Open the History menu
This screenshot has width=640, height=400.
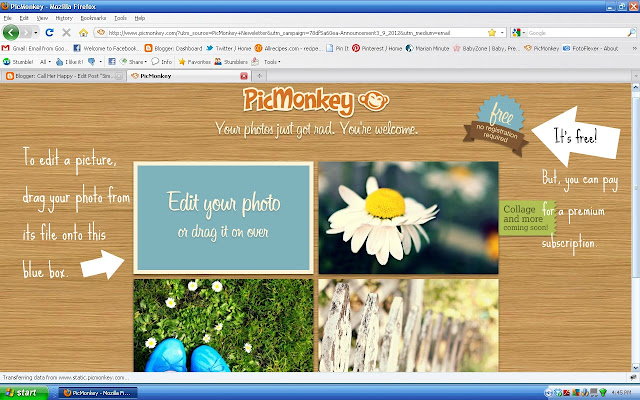click(64, 18)
